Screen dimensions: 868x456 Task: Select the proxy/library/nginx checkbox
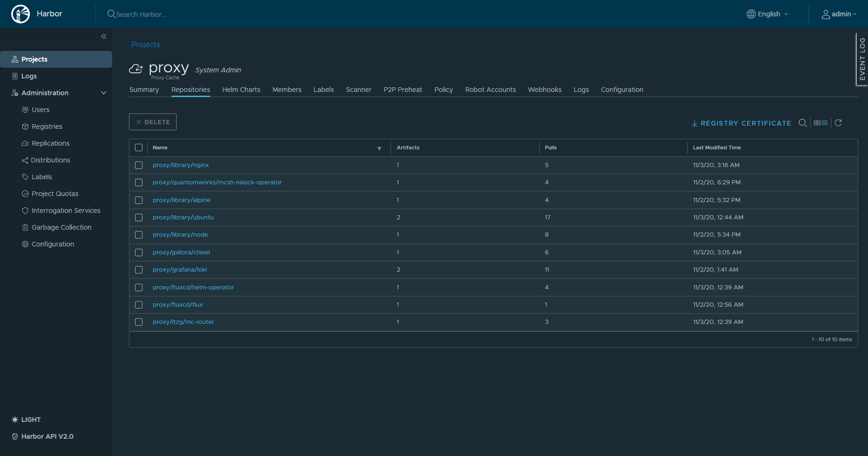tap(139, 165)
